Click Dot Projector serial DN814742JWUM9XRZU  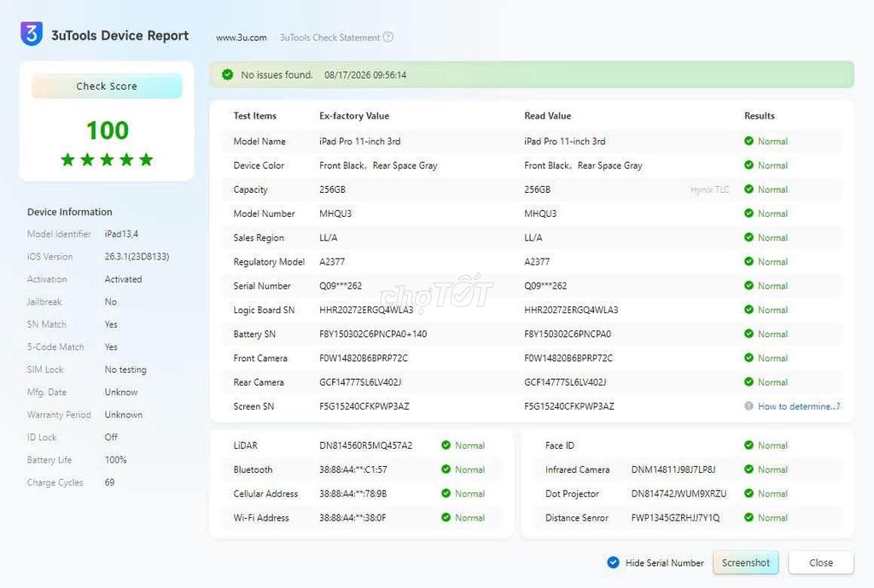(679, 494)
